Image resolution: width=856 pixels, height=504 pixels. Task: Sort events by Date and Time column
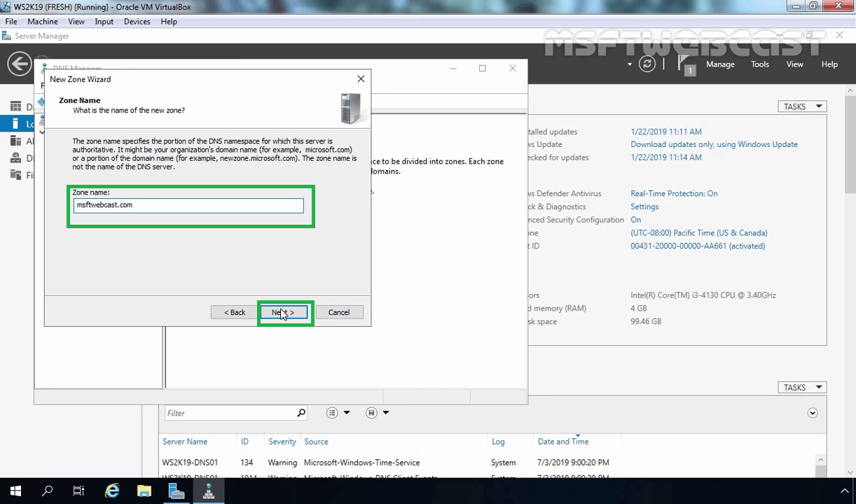pyautogui.click(x=563, y=442)
